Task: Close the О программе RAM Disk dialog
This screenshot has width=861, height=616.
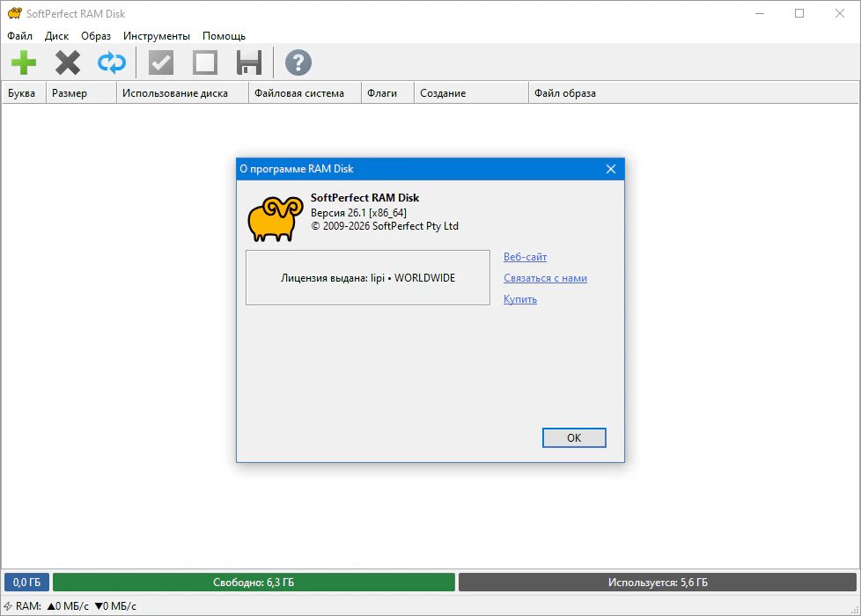Action: click(611, 169)
